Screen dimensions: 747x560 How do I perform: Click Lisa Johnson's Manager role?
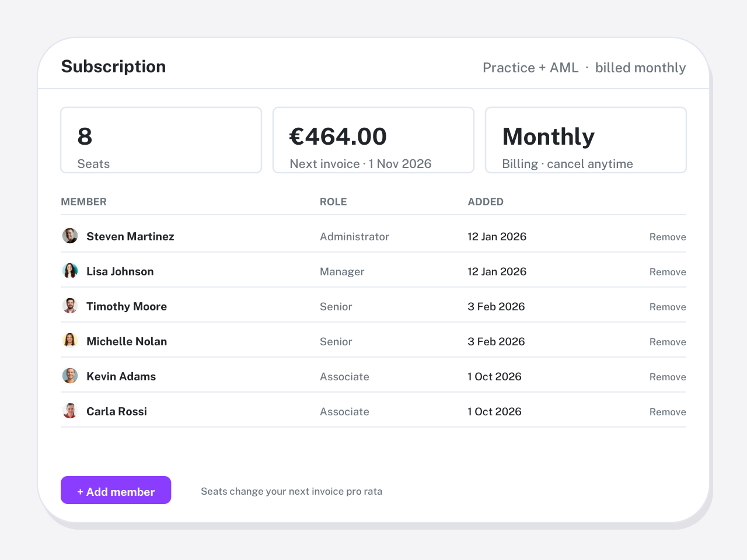point(342,271)
